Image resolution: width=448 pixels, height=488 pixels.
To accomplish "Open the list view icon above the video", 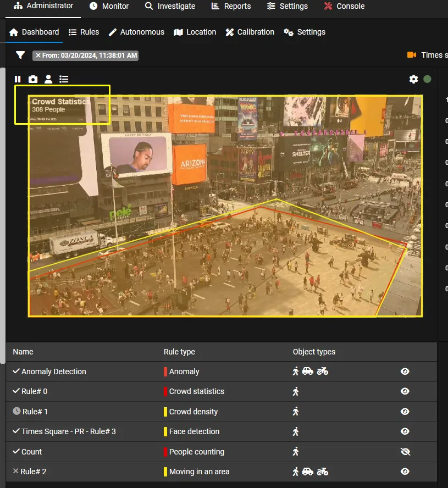I will (x=64, y=79).
